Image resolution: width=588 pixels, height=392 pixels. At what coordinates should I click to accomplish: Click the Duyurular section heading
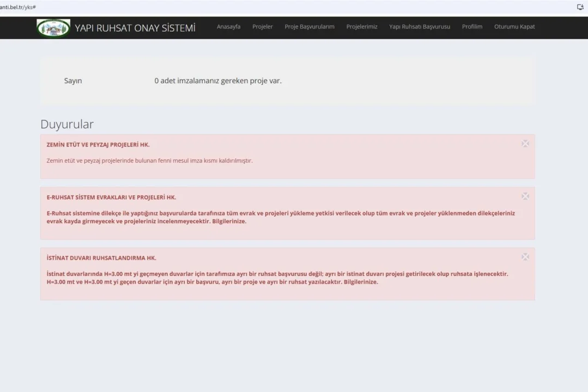(67, 124)
